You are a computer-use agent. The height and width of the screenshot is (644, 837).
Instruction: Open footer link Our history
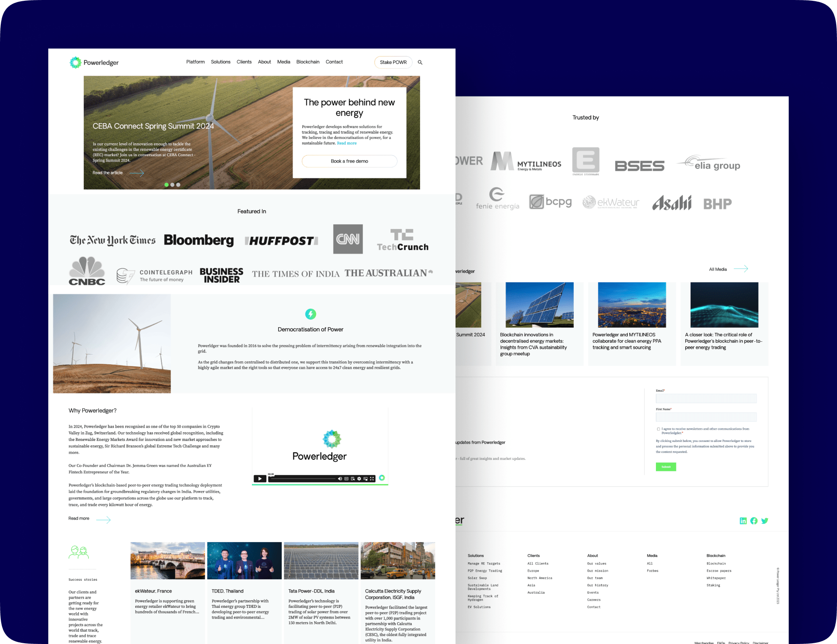(598, 585)
